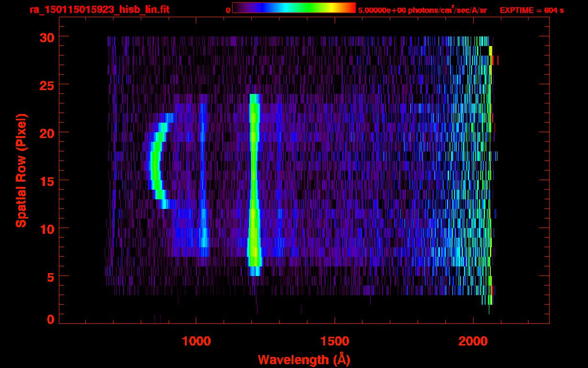The height and width of the screenshot is (368, 588).
Task: Click the x-axis tick label 1000
Action: point(196,341)
